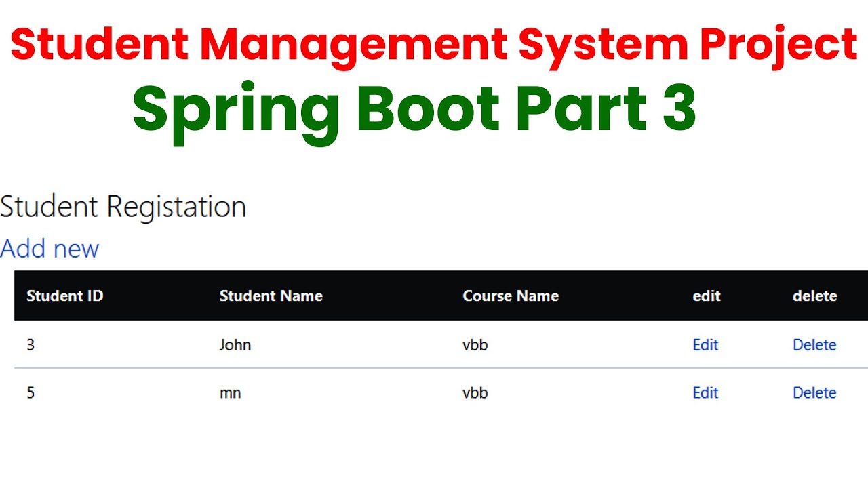The height and width of the screenshot is (488, 868).
Task: Click the 'edit' column header
Action: click(x=707, y=296)
